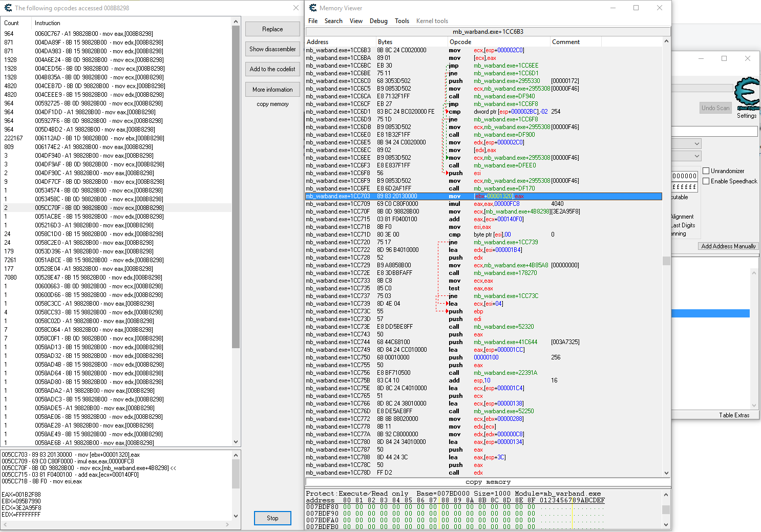Open the lower scan options dropdown arrow
The image size is (761, 532).
pos(696,156)
